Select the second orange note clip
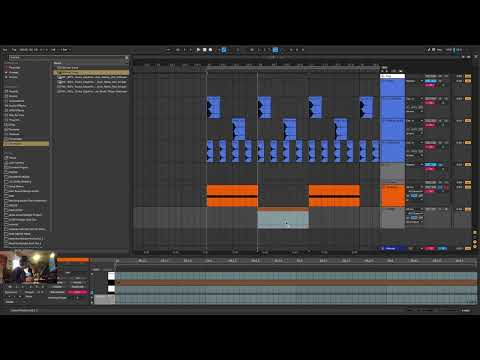 pos(334,196)
